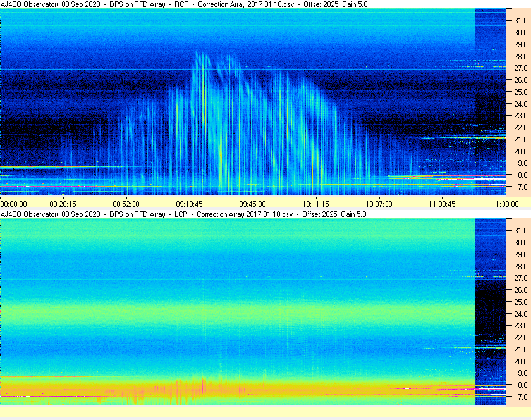Select the 25.0 label on RCP frequency axis
The width and height of the screenshot is (531, 420).
coord(521,92)
